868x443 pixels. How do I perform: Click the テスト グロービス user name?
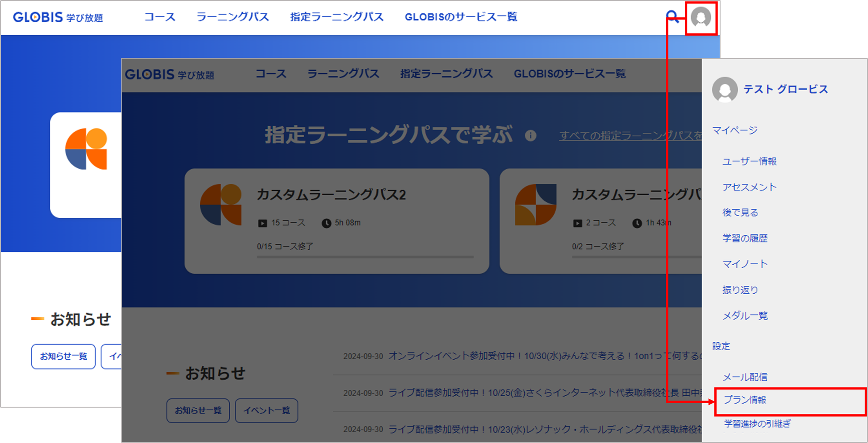(786, 89)
